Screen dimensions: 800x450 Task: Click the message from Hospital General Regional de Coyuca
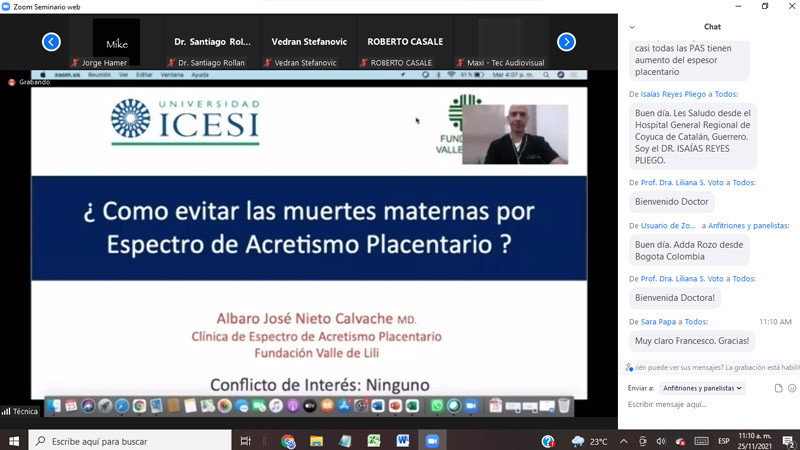pos(692,137)
